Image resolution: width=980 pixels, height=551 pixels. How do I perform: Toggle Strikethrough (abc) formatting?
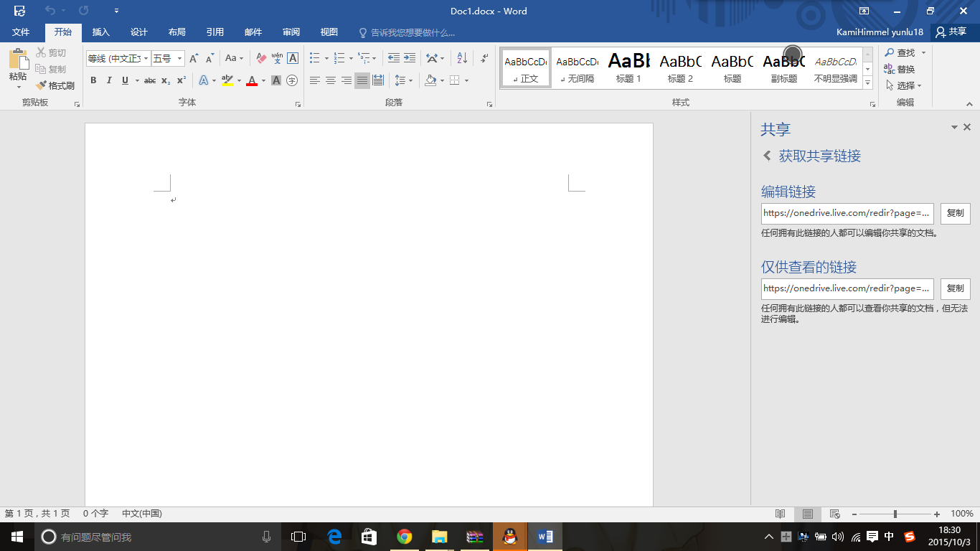pyautogui.click(x=150, y=80)
